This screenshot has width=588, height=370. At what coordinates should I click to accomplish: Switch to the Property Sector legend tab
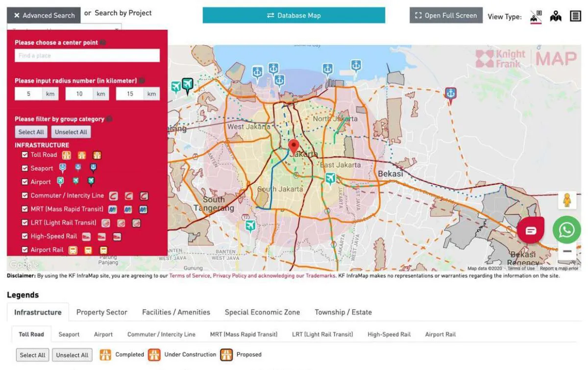coord(101,312)
